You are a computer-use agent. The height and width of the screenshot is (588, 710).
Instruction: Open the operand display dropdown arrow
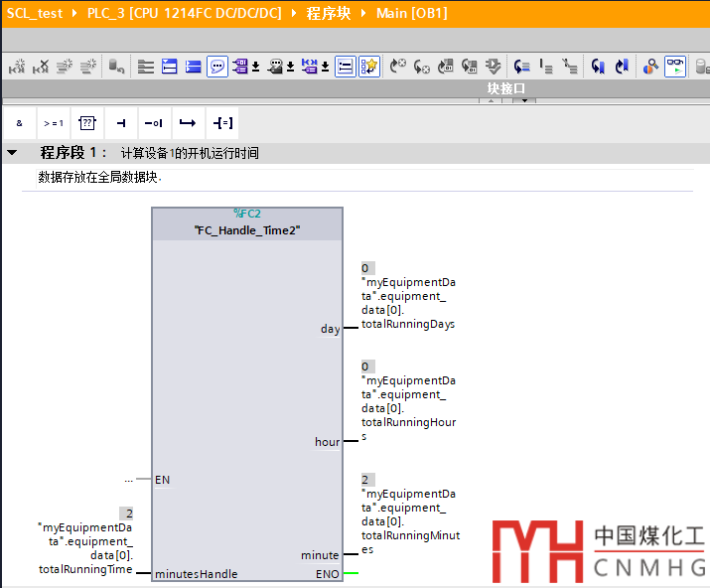pos(256,68)
